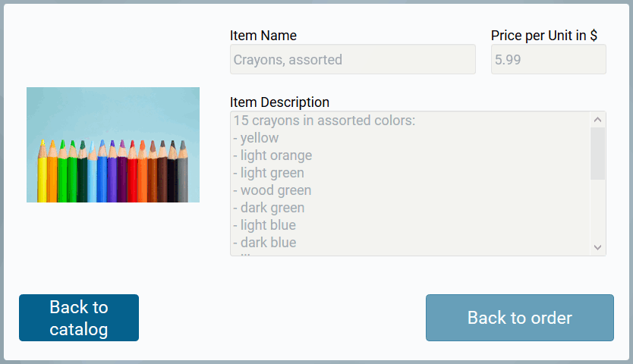Click the '- dark blue' description line
Image resolution: width=633 pixels, height=364 pixels.
[x=264, y=243]
